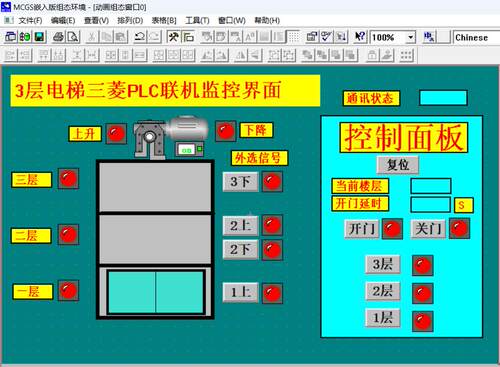Click the 通讯状态 cyan status box
The image size is (500, 367).
click(443, 98)
